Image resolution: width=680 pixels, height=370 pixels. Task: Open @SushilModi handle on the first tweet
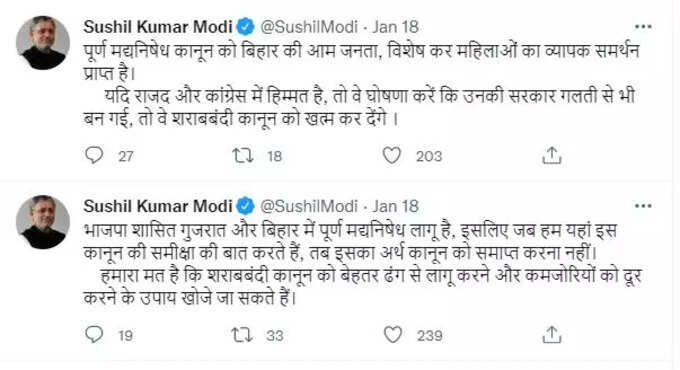tap(309, 27)
